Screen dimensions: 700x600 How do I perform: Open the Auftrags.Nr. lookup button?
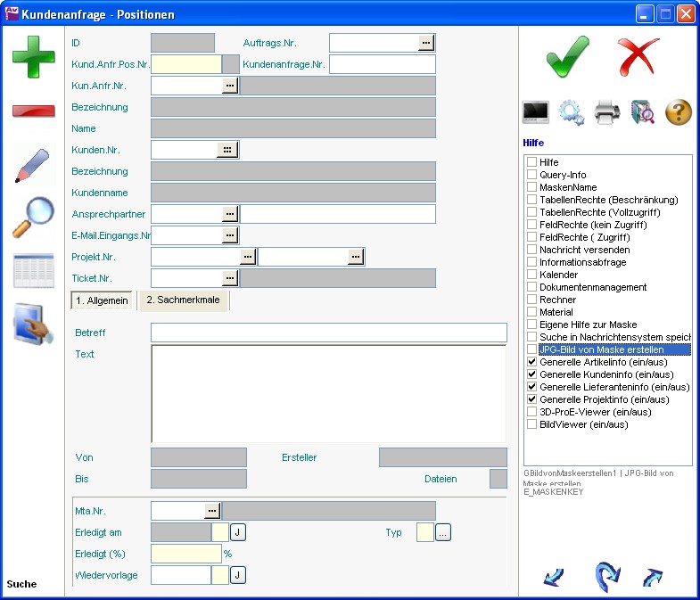point(426,42)
